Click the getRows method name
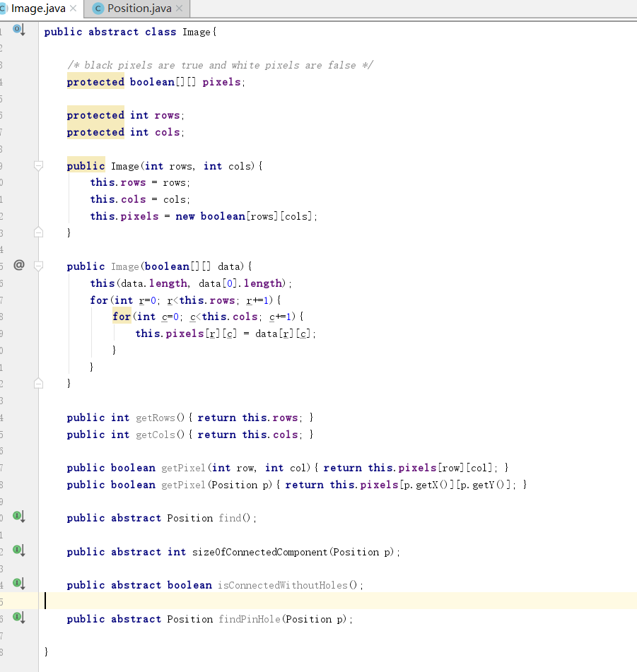 click(x=156, y=417)
